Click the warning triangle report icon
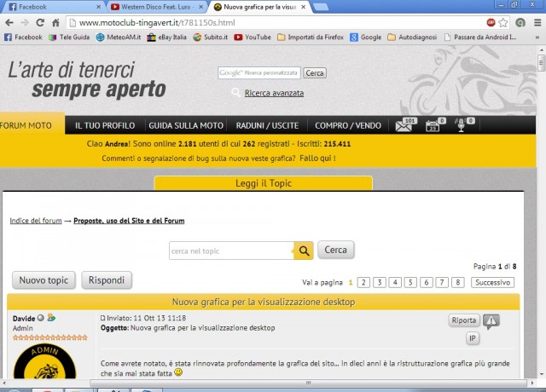Image resolution: width=546 pixels, height=392 pixels. 491,321
